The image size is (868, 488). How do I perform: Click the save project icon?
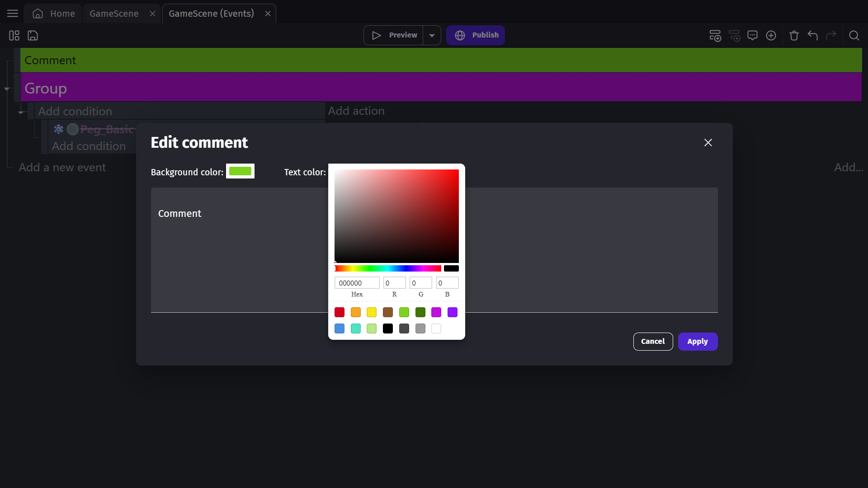coord(33,35)
